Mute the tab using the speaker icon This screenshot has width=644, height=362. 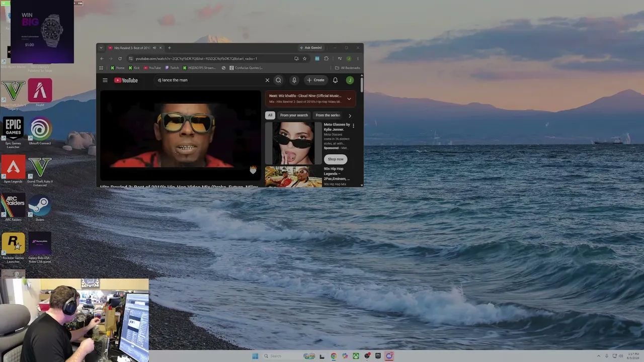point(154,48)
